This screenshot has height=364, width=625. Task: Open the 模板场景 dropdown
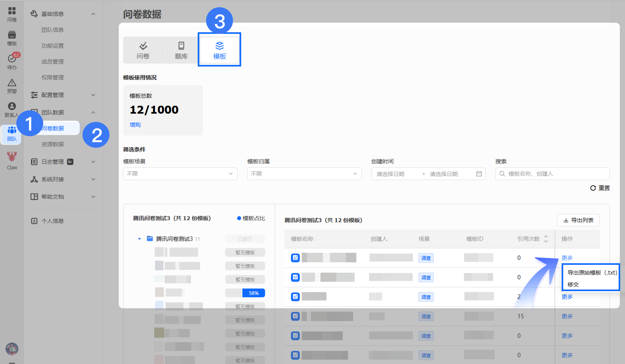pyautogui.click(x=180, y=174)
